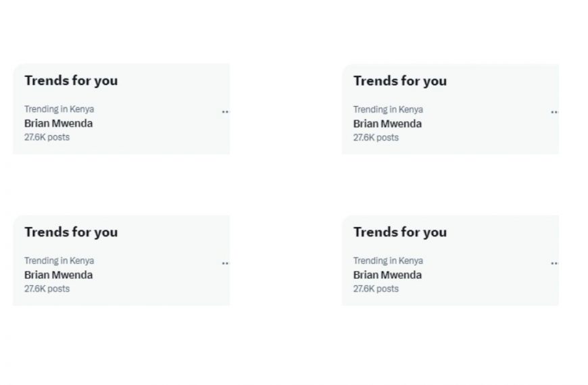Open Brian Mwenda trend in top-right card
The image size is (588, 385).
(387, 124)
